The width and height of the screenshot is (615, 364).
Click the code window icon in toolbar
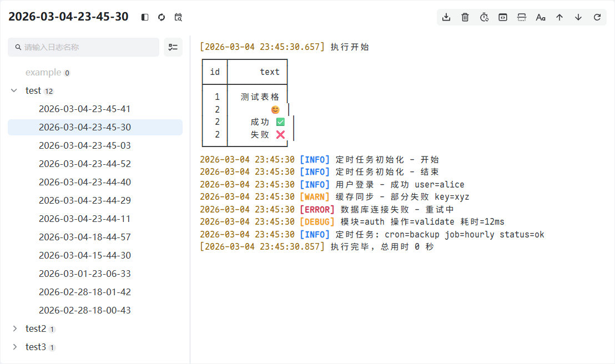point(503,17)
